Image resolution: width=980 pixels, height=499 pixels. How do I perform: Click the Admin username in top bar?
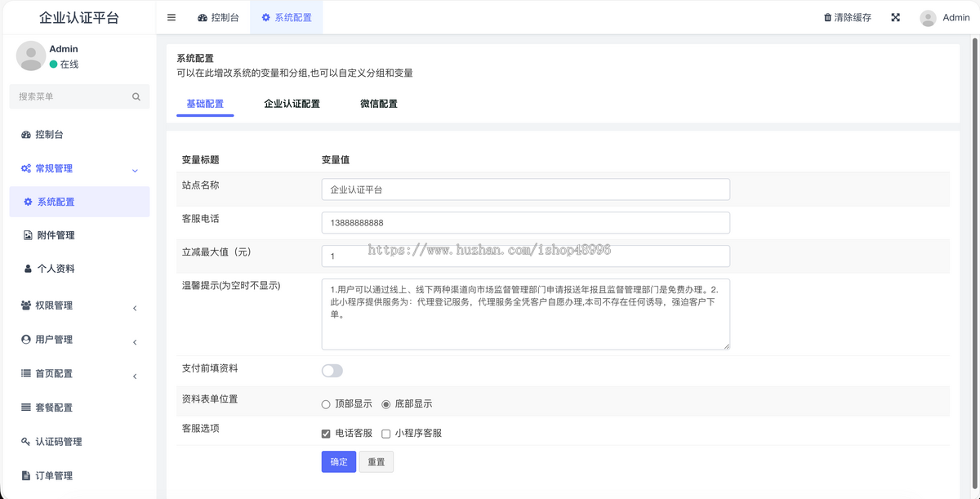coord(956,17)
